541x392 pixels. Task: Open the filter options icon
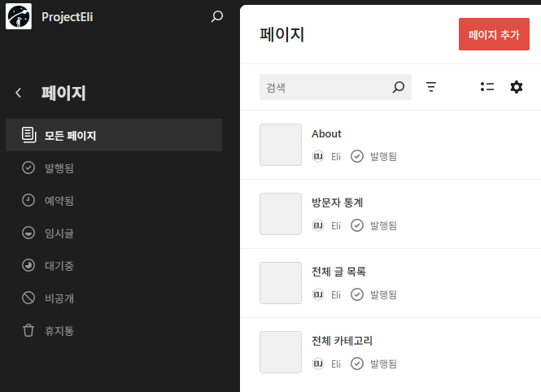pyautogui.click(x=431, y=87)
